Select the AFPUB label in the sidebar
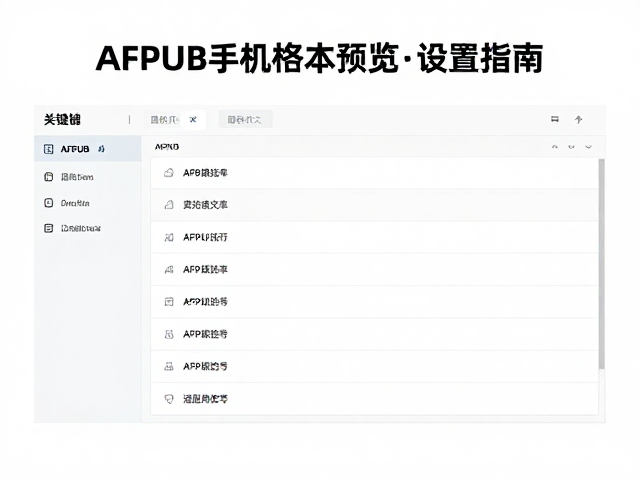The width and height of the screenshot is (640, 480). [75, 149]
